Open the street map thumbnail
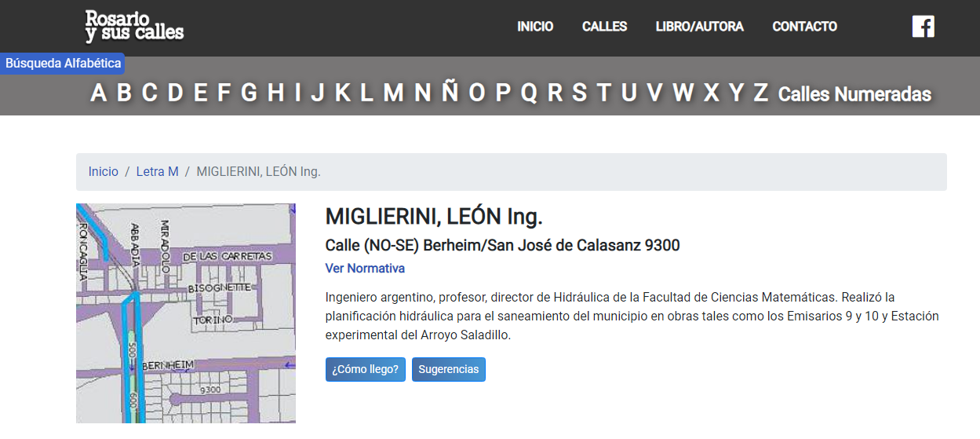 (x=185, y=314)
